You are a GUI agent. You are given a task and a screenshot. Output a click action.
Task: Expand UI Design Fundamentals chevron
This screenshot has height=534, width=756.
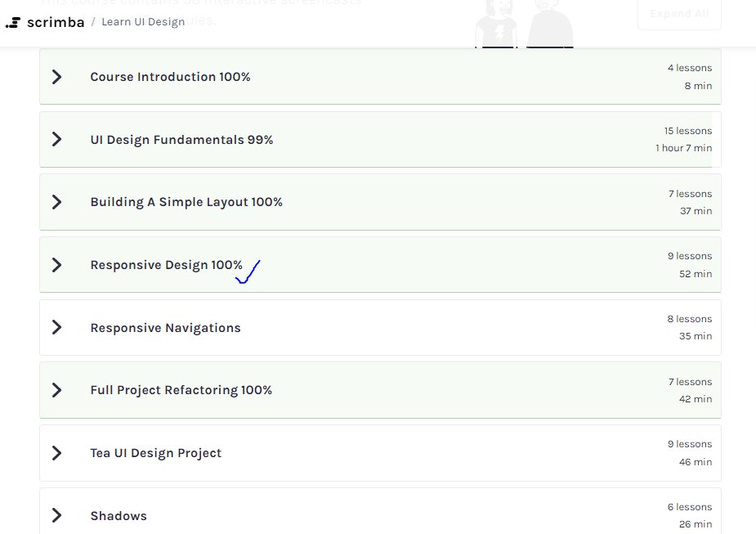coord(57,139)
